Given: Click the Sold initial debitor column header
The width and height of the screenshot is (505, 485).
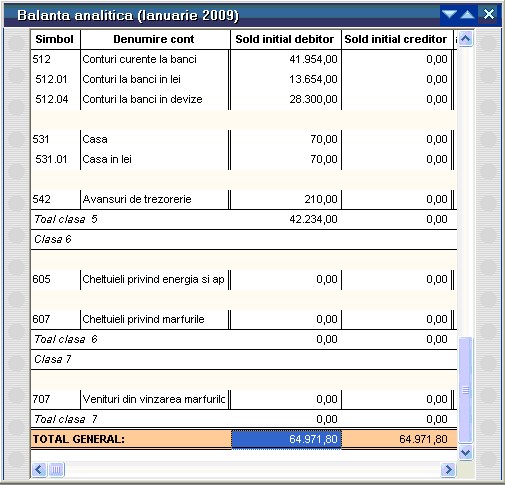Looking at the screenshot, I should click(x=285, y=39).
